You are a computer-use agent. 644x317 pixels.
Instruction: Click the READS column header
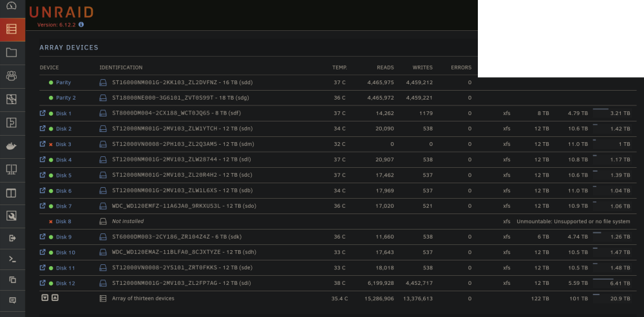pyautogui.click(x=385, y=68)
